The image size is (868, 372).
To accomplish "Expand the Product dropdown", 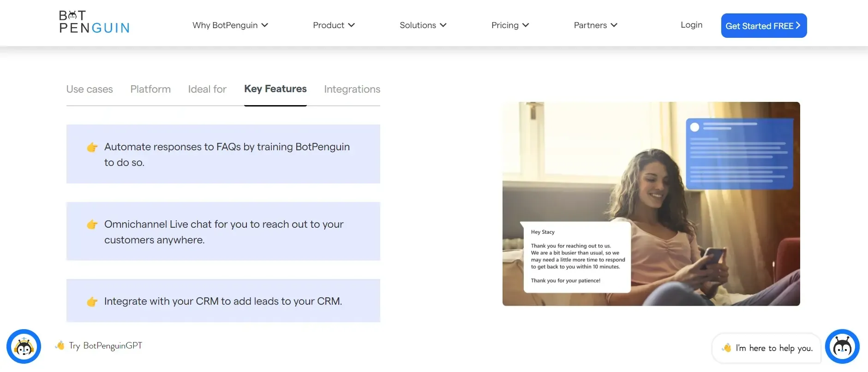I will click(x=334, y=25).
